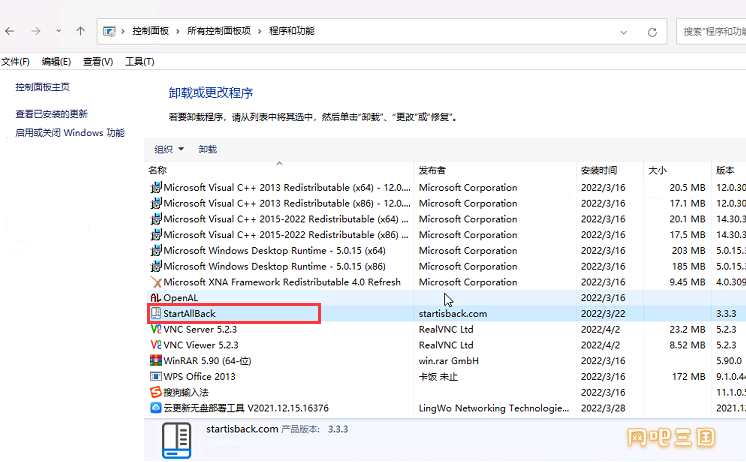The width and height of the screenshot is (746, 462).
Task: Sort by the 大小 column header
Action: click(x=657, y=170)
